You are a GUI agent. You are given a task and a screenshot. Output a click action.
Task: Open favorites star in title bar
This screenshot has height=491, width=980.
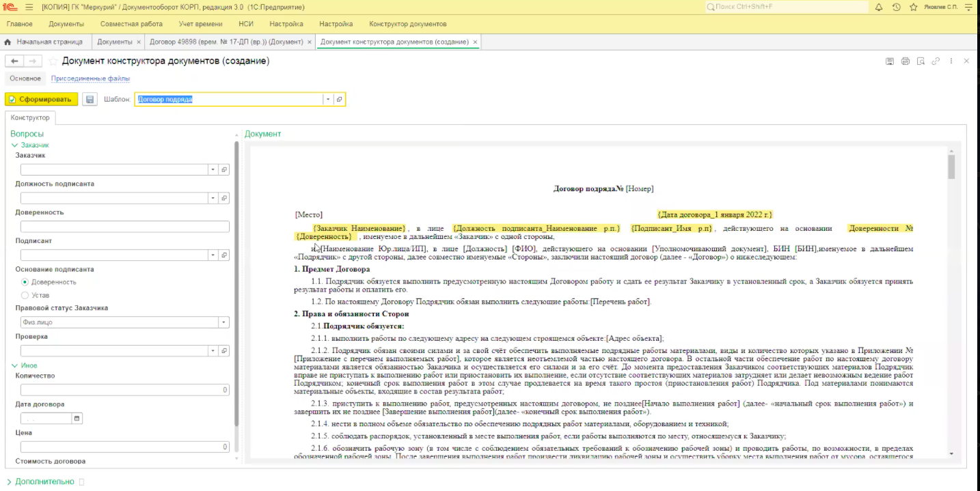(914, 7)
